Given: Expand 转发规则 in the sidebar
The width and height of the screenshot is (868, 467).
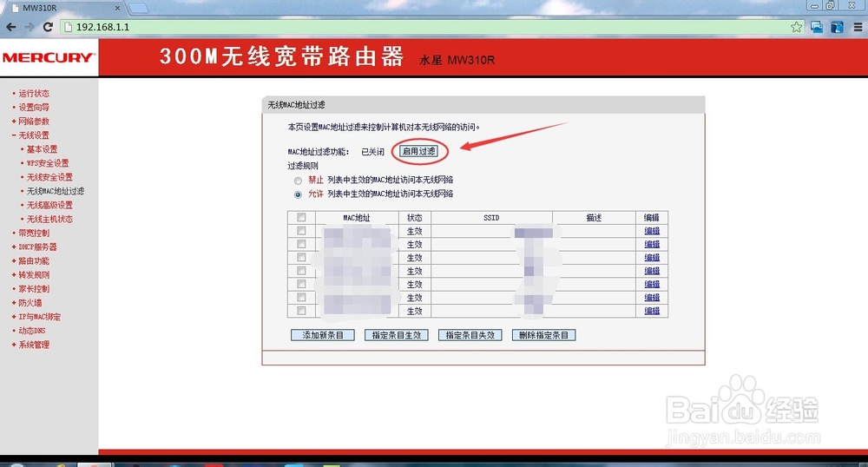Looking at the screenshot, I should tap(34, 274).
